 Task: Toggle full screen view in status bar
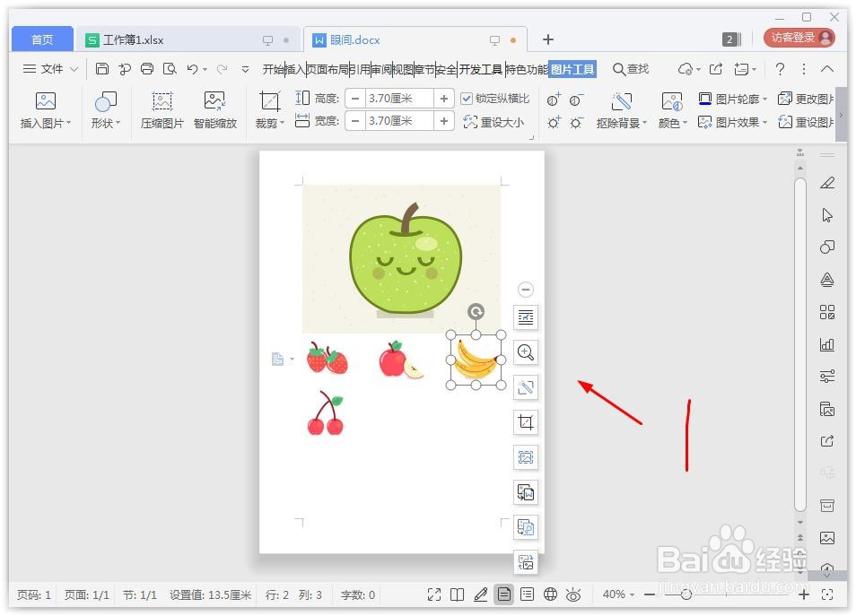click(434, 594)
